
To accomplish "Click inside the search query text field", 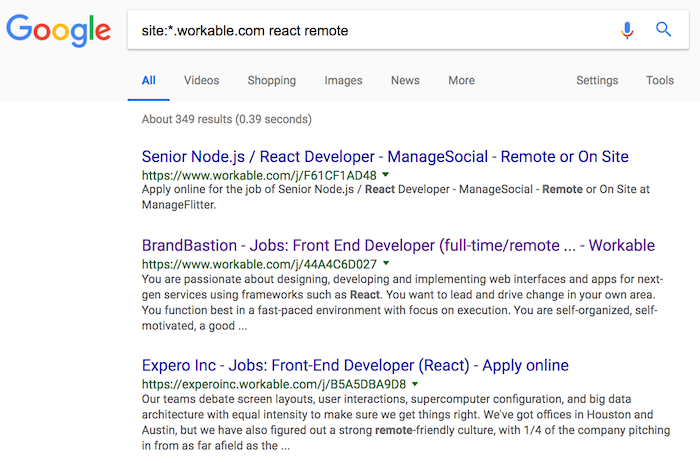I will (x=371, y=30).
